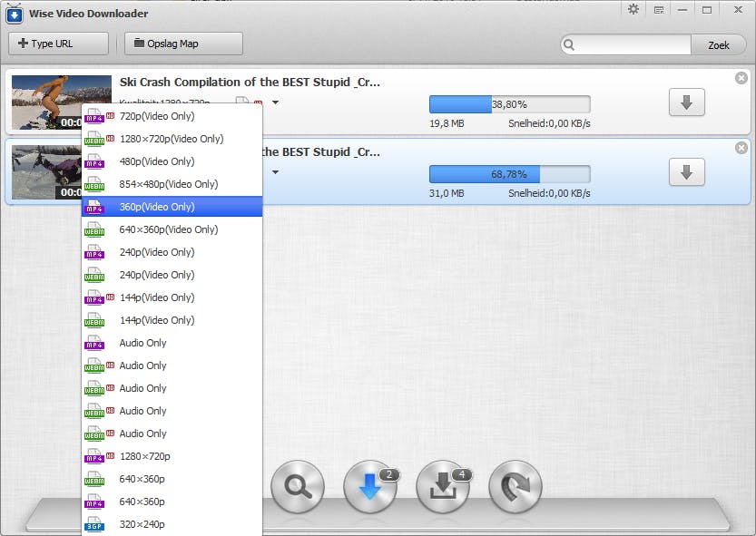
Task: Click the Zoek search button
Action: click(719, 44)
